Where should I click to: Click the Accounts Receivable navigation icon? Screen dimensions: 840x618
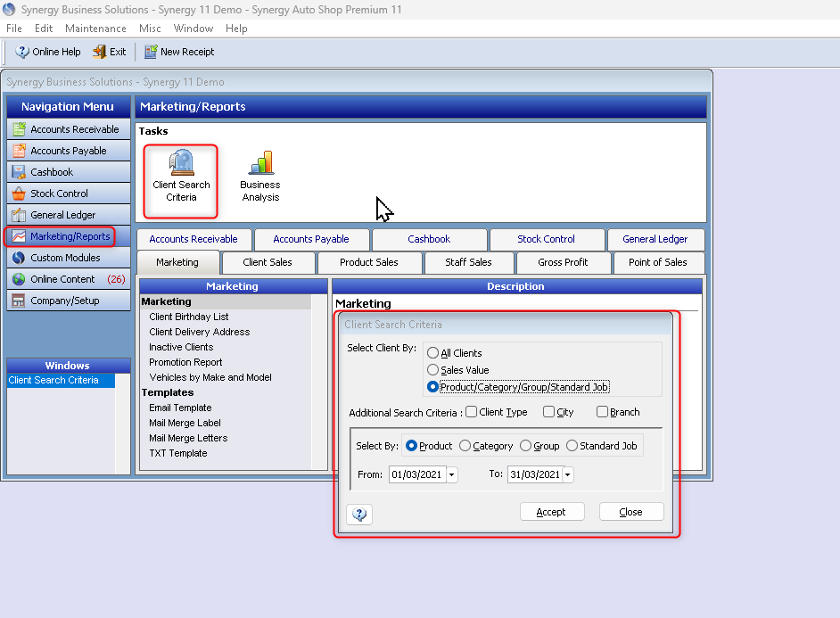pyautogui.click(x=19, y=129)
